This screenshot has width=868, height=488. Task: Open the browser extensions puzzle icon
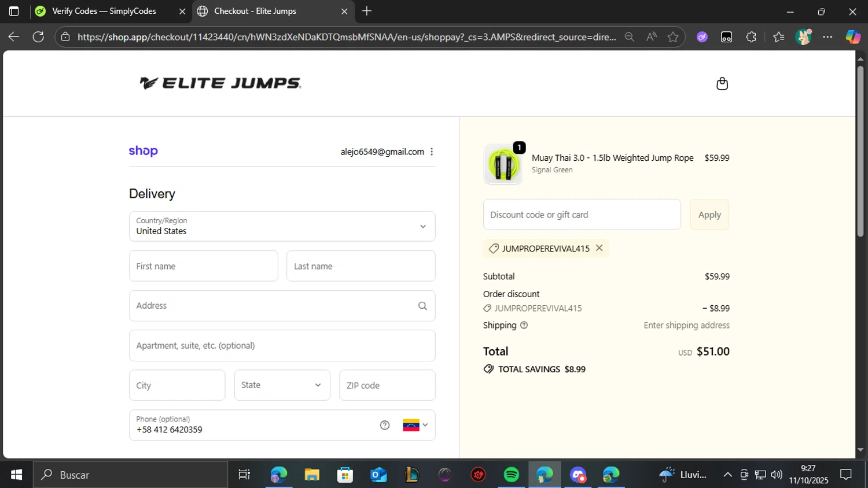point(751,37)
